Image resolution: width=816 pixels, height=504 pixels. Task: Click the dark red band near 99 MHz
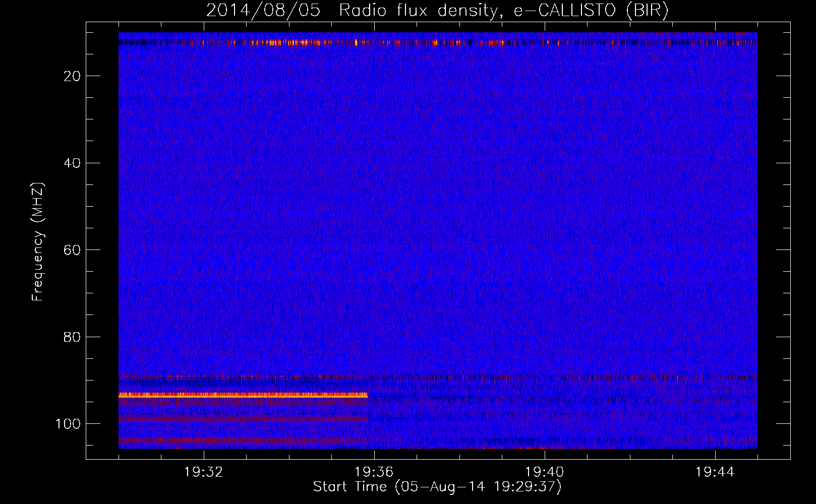pyautogui.click(x=243, y=419)
